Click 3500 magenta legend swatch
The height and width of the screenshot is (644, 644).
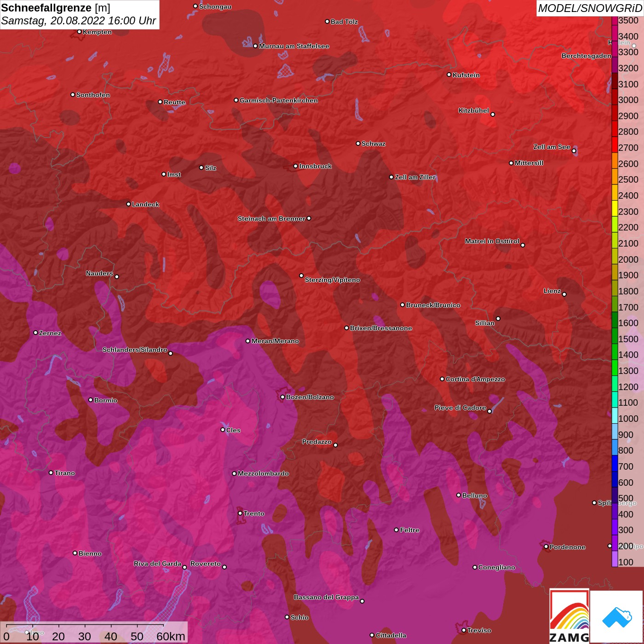[x=615, y=20]
